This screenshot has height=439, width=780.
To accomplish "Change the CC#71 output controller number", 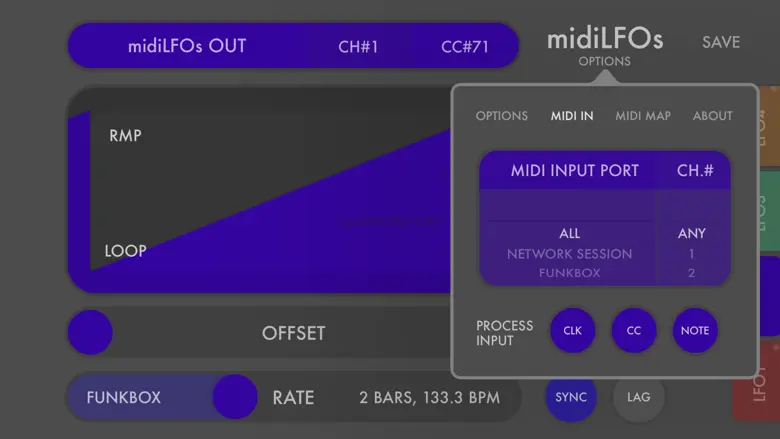I will [x=465, y=47].
